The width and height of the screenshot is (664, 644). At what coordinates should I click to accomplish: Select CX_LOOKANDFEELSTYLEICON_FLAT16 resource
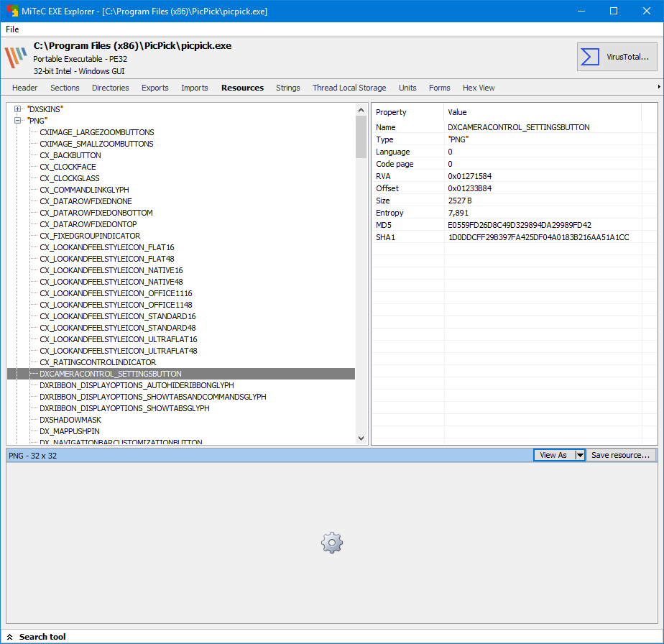tap(106, 247)
